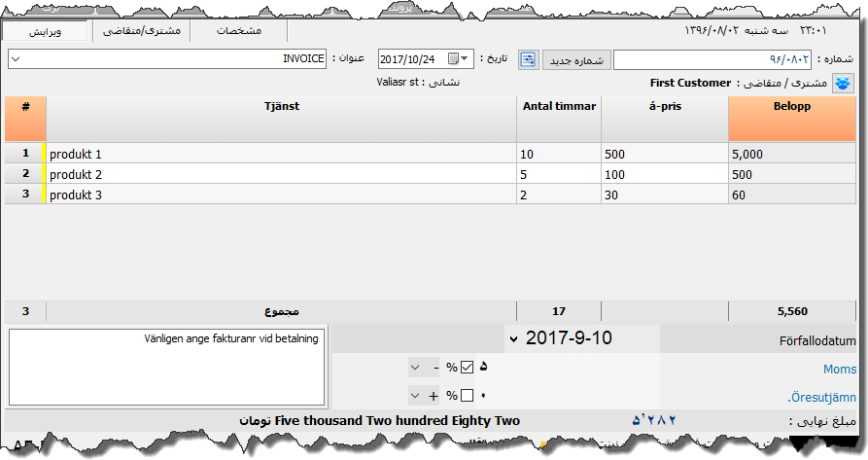868x460 pixels.
Task: Click the hours cell in produkt 3 row
Action: coord(559,195)
